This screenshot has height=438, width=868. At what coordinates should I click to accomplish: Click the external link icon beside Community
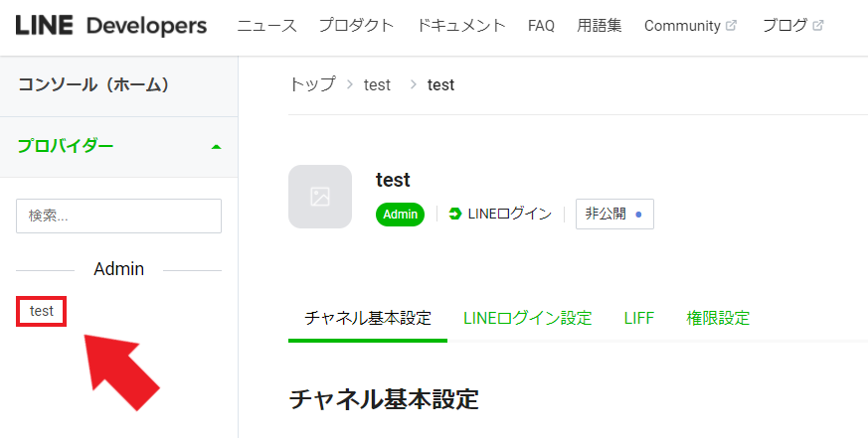(x=731, y=26)
